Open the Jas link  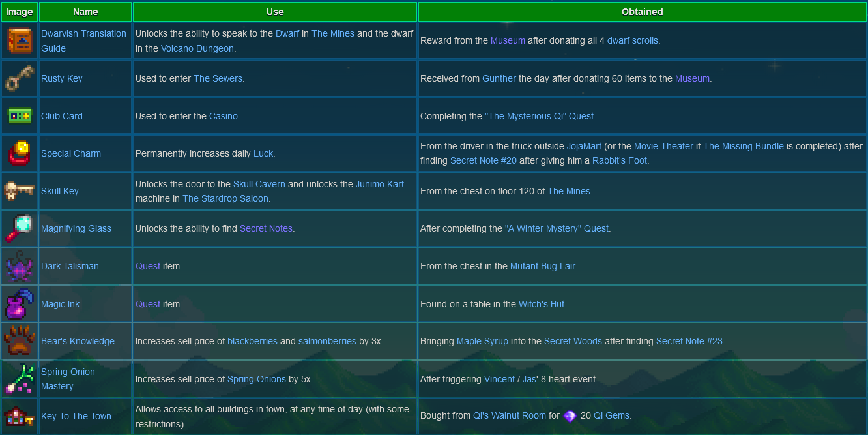pyautogui.click(x=529, y=379)
